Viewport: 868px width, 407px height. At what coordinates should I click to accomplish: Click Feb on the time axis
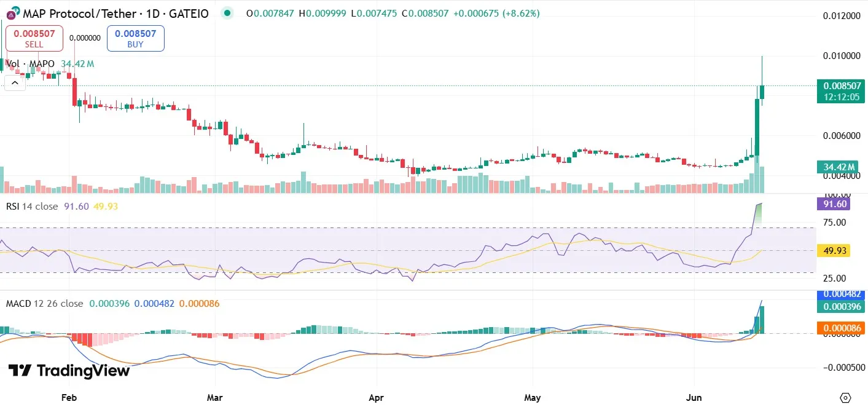pos(68,398)
